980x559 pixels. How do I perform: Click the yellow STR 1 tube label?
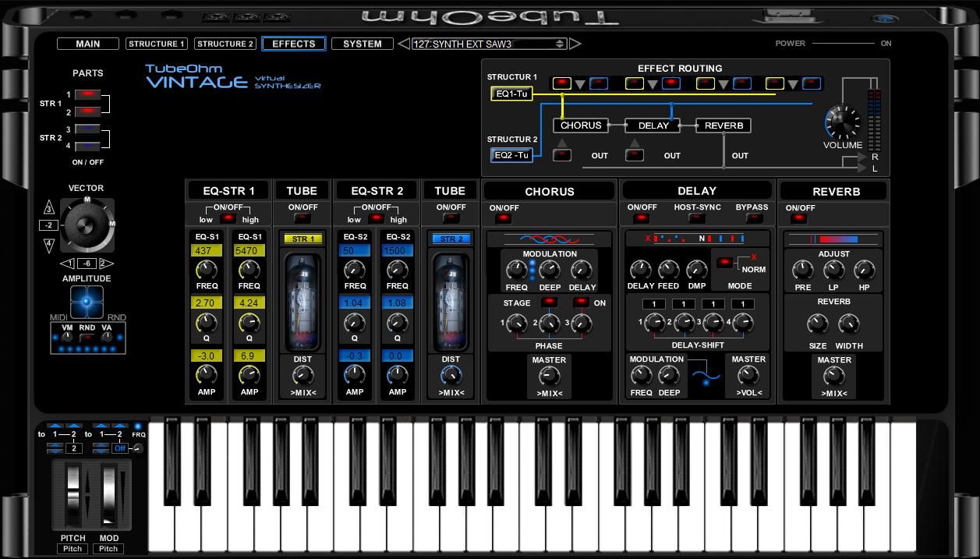(302, 239)
